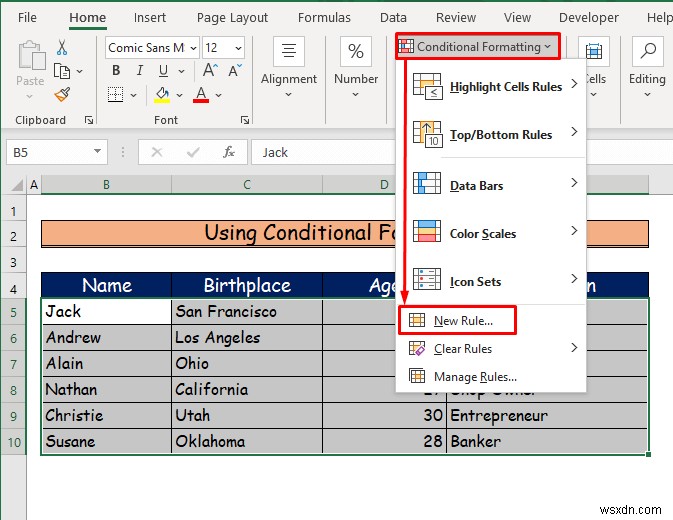Open the View tab

tap(517, 18)
